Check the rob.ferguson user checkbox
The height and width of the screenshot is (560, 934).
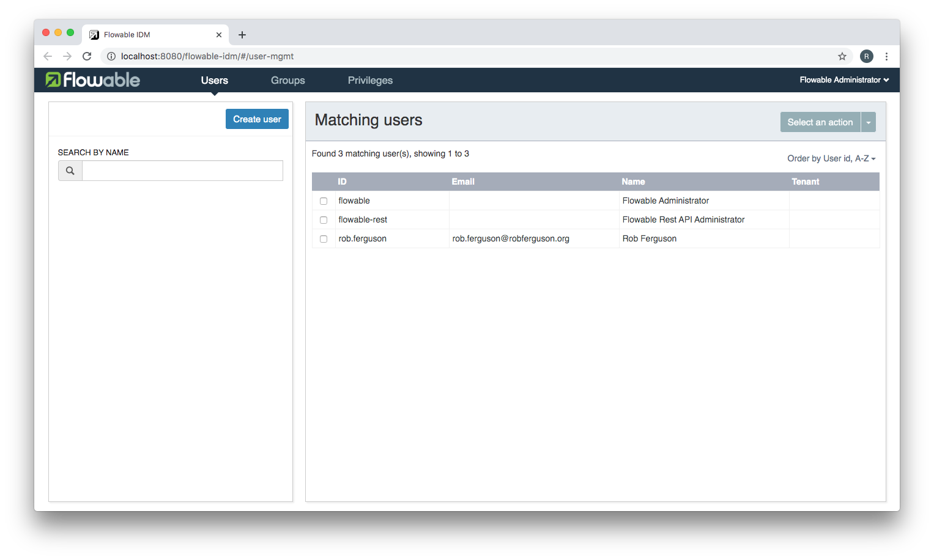pyautogui.click(x=324, y=239)
